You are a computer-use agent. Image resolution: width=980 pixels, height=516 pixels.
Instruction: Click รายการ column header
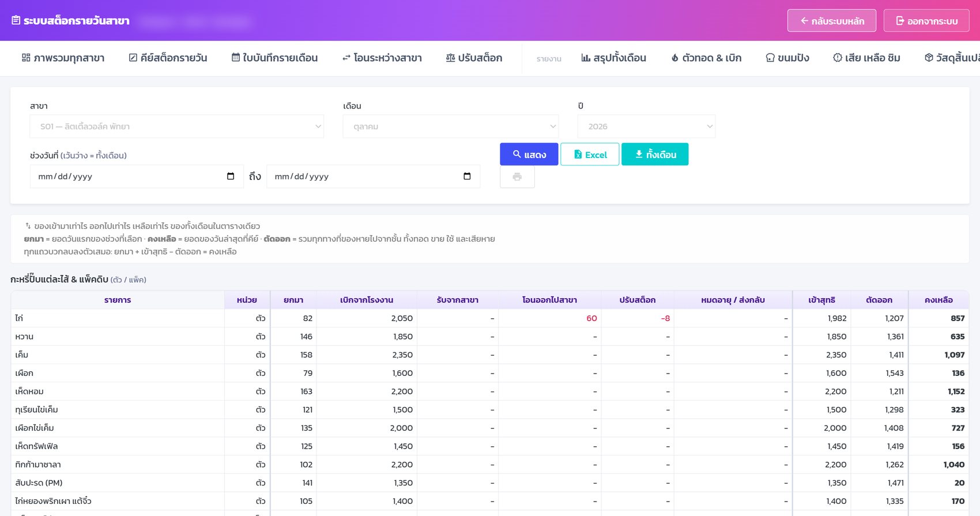coord(118,300)
